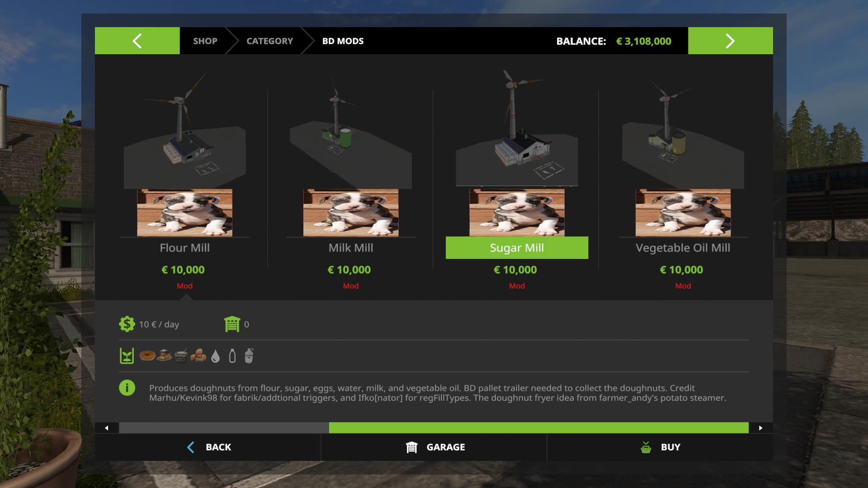Click the doughnut fill type icon

(147, 356)
